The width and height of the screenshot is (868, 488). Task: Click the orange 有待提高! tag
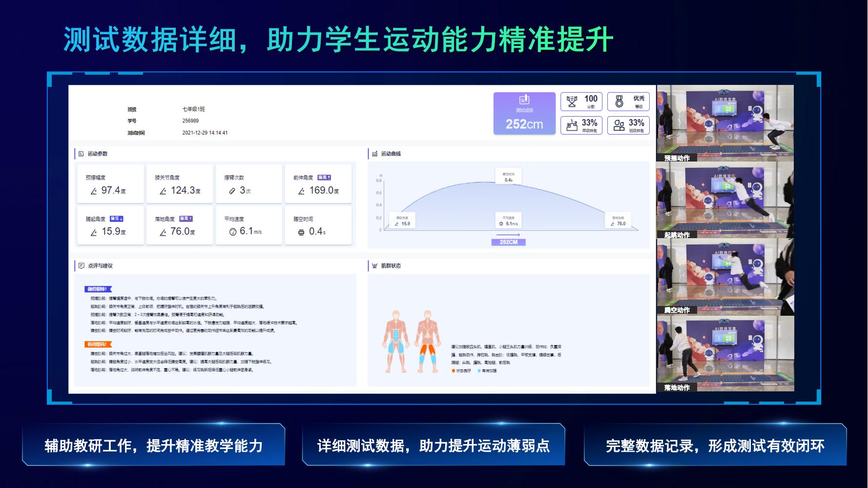(x=98, y=345)
